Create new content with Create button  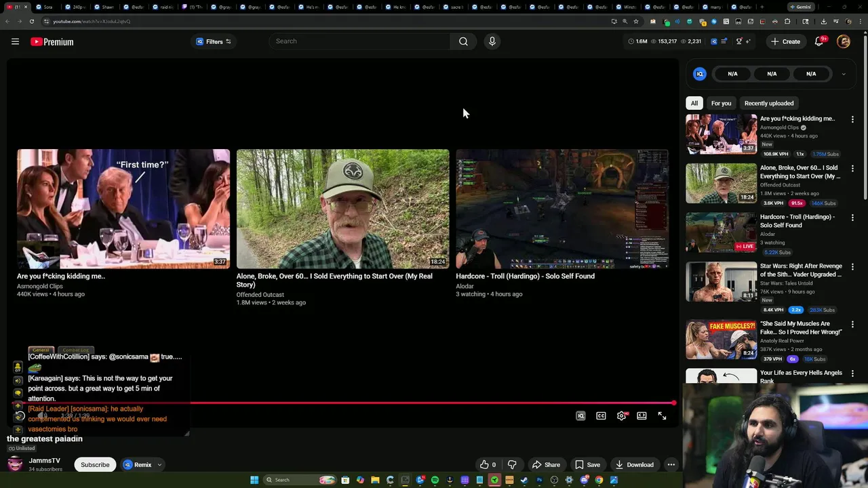point(785,41)
